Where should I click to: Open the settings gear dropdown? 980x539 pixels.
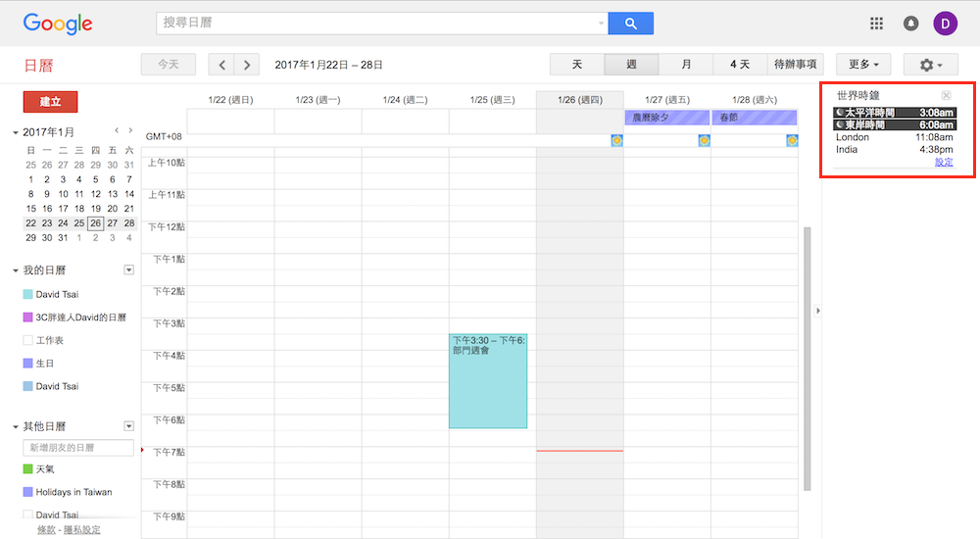(x=930, y=65)
